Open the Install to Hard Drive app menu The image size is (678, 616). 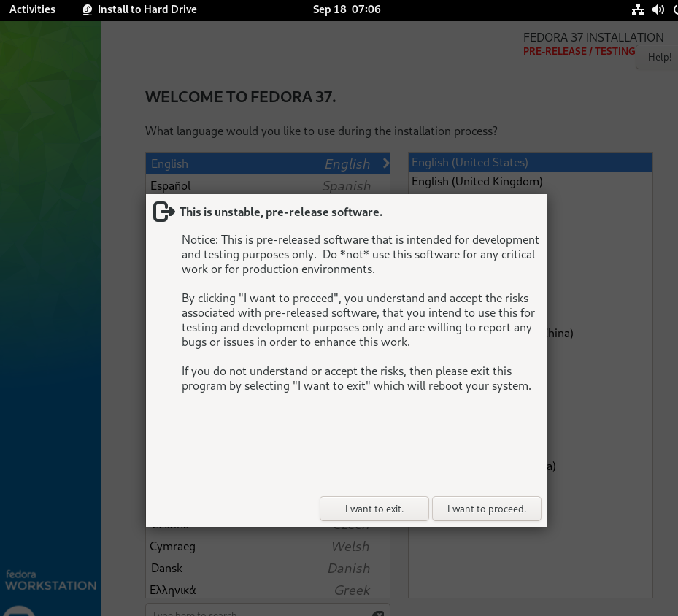(139, 9)
